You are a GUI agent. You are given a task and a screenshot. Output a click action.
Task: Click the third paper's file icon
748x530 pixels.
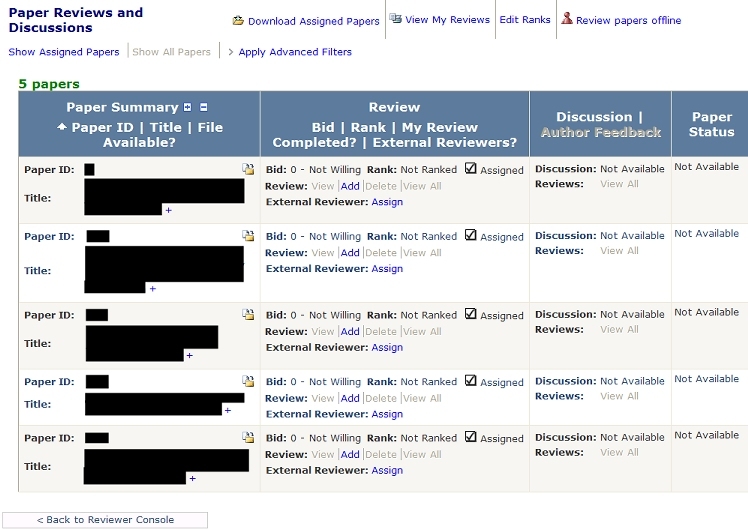248,315
